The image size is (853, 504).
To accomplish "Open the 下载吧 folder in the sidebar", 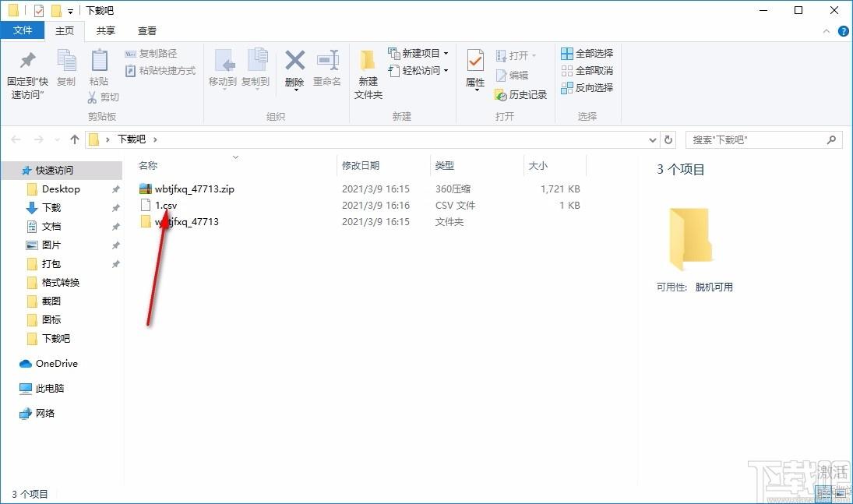I will tap(56, 339).
